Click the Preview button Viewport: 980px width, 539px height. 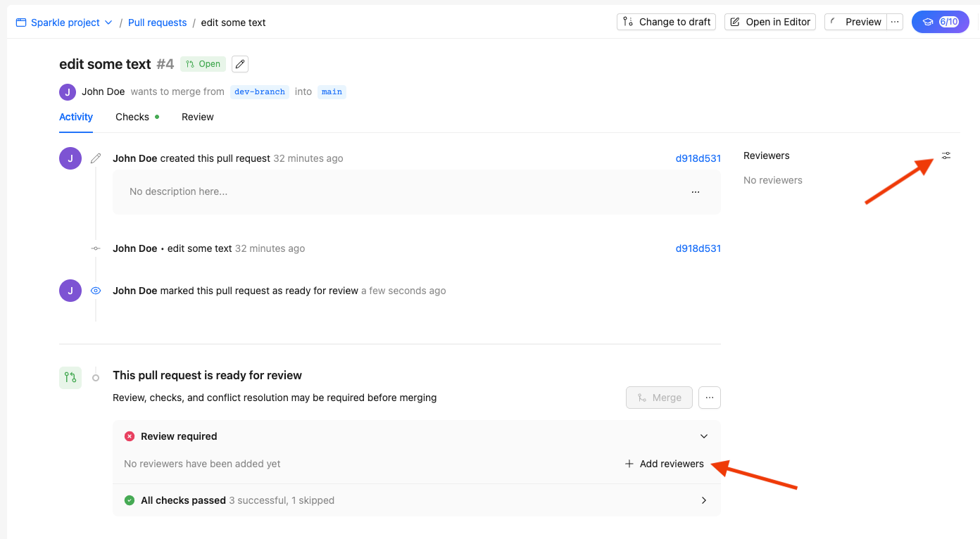tap(855, 22)
